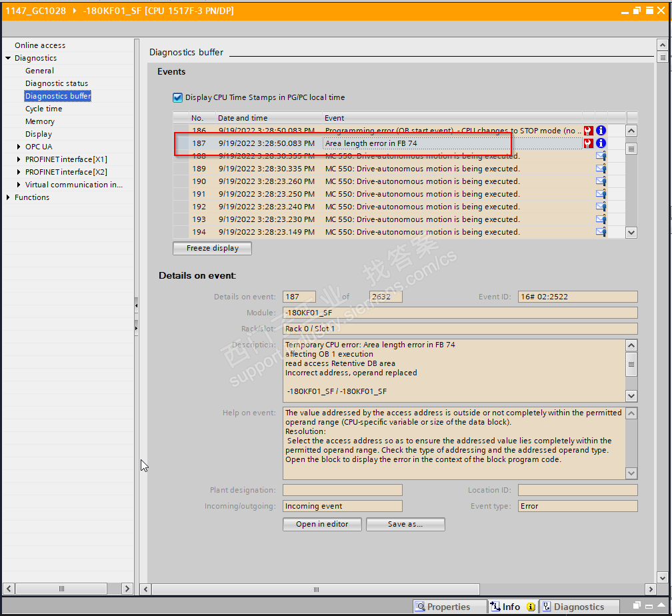Click blue info icon in row 187
The width and height of the screenshot is (672, 616).
(x=601, y=143)
